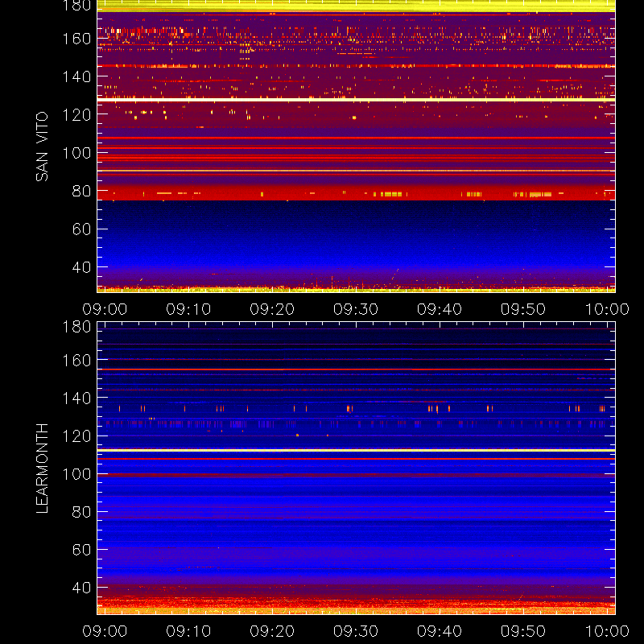
Task: Click the bright white line near 128 in San Vito
Action: tap(356, 100)
